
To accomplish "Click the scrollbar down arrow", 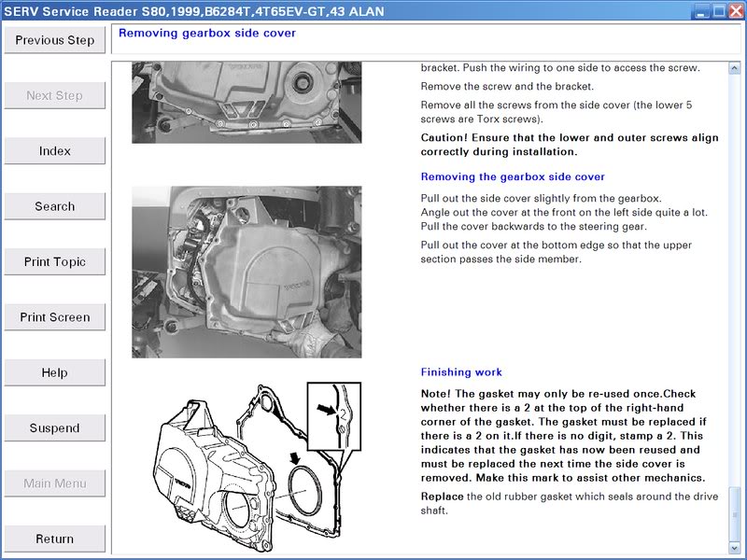I will coord(734,548).
